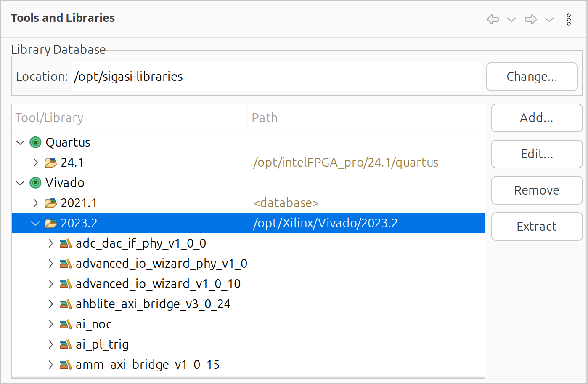This screenshot has height=384, width=588.
Task: Expand advanced_io_wizard_v1_0_10 library
Action: (51, 284)
